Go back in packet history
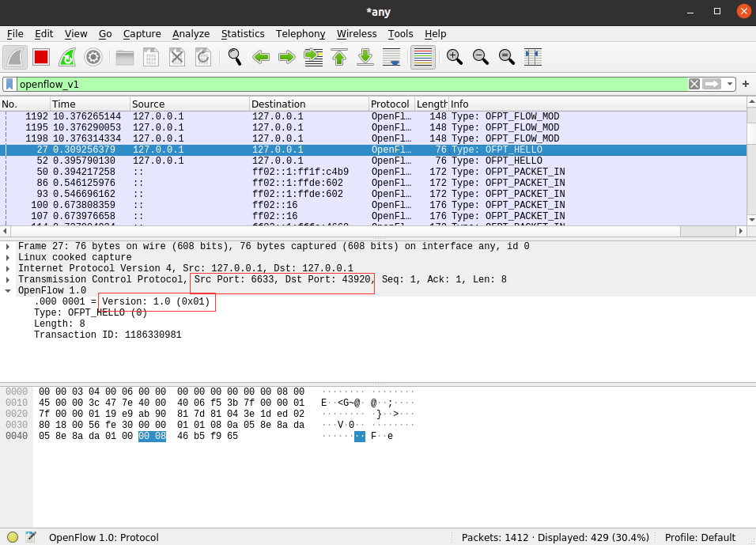Image resolution: width=756 pixels, height=545 pixels. click(261, 58)
